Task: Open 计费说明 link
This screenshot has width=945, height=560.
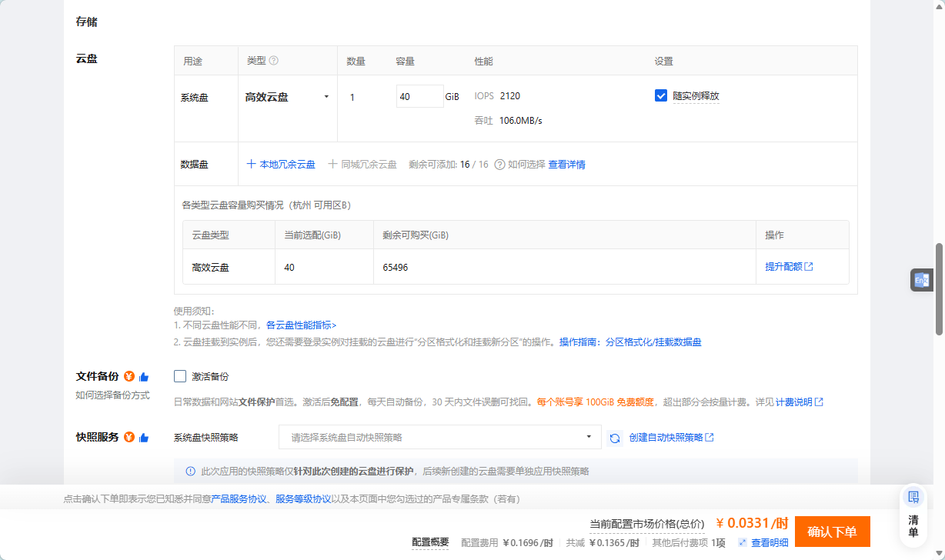Action: click(x=793, y=402)
